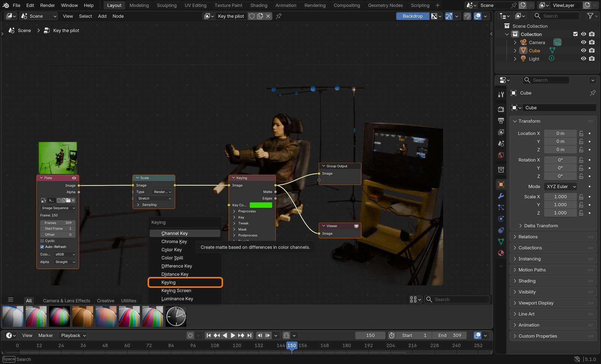This screenshot has height=364, width=601.
Task: Uncheck the Collection exclude checkbox
Action: (575, 34)
